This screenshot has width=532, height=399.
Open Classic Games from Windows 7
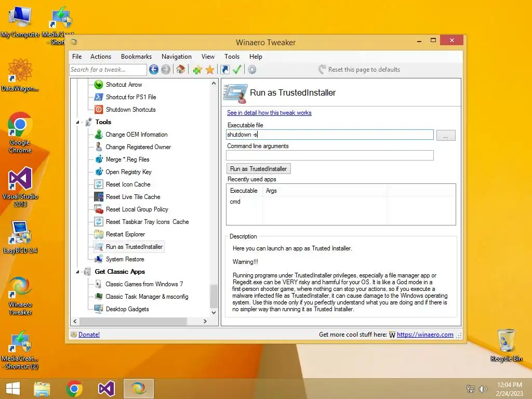point(144,284)
